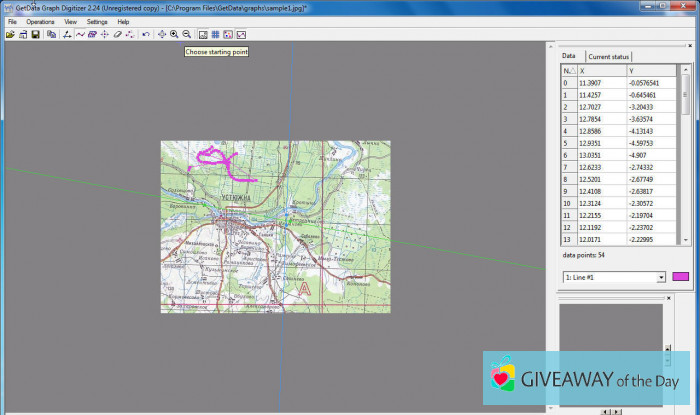Open the Settings menu

click(x=97, y=21)
